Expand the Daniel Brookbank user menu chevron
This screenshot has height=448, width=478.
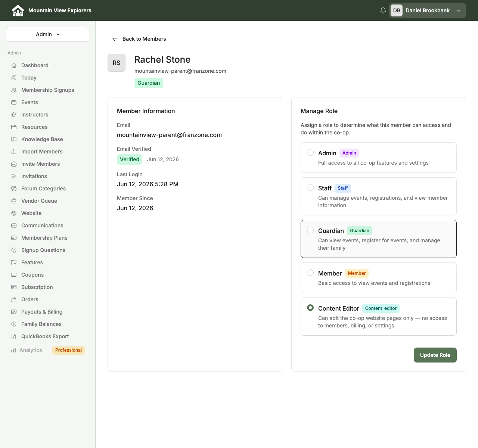pos(459,10)
